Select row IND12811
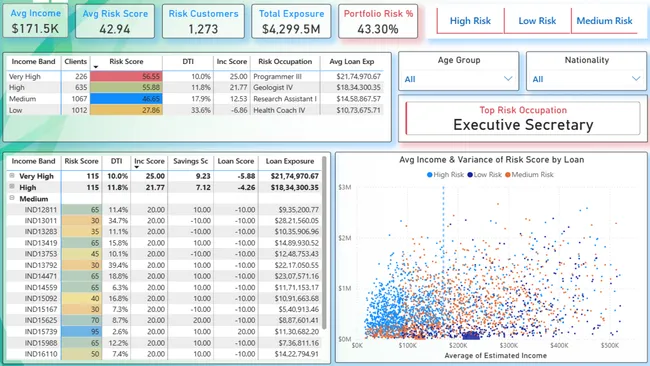This screenshot has width=650, height=366. [164, 209]
